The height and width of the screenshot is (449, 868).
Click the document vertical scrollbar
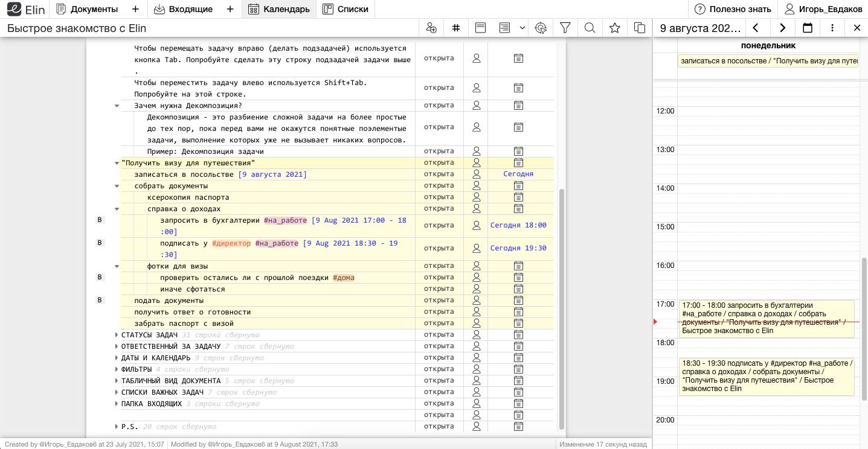click(562, 308)
